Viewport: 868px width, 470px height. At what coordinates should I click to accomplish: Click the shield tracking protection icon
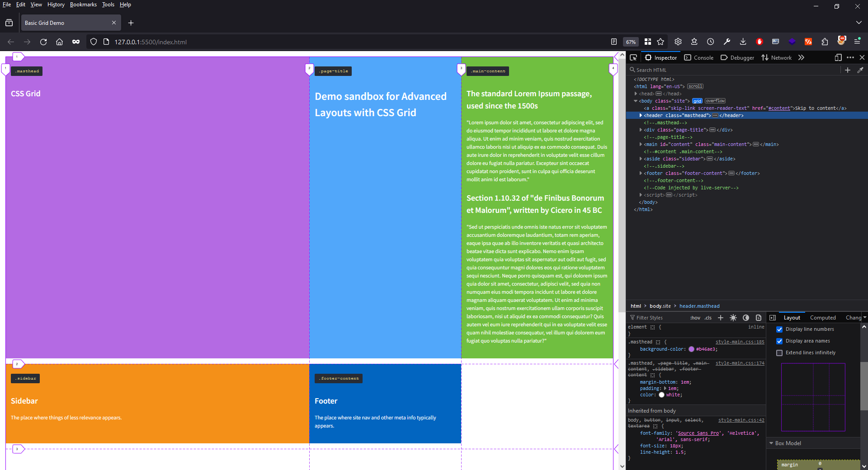94,42
